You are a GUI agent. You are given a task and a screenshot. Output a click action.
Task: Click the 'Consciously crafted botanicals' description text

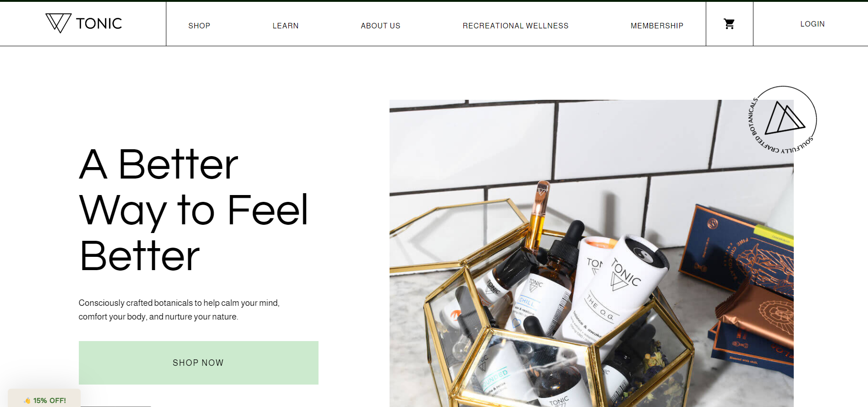(179, 310)
